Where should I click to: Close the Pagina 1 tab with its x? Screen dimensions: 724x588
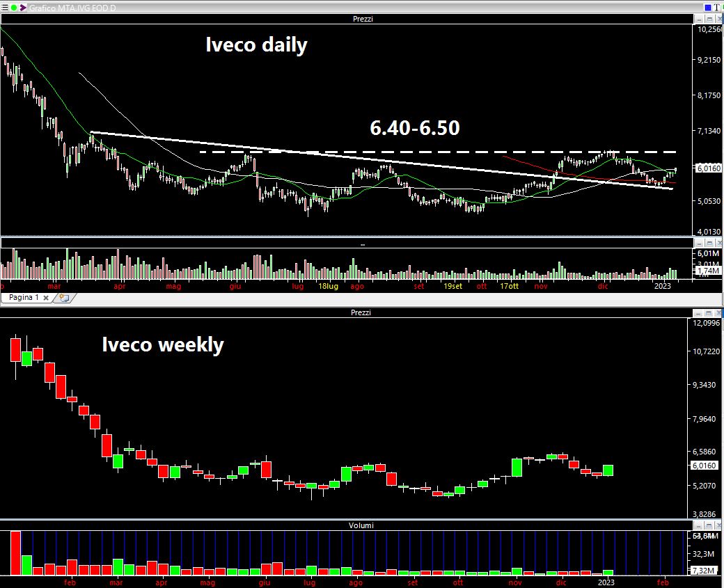[46, 298]
